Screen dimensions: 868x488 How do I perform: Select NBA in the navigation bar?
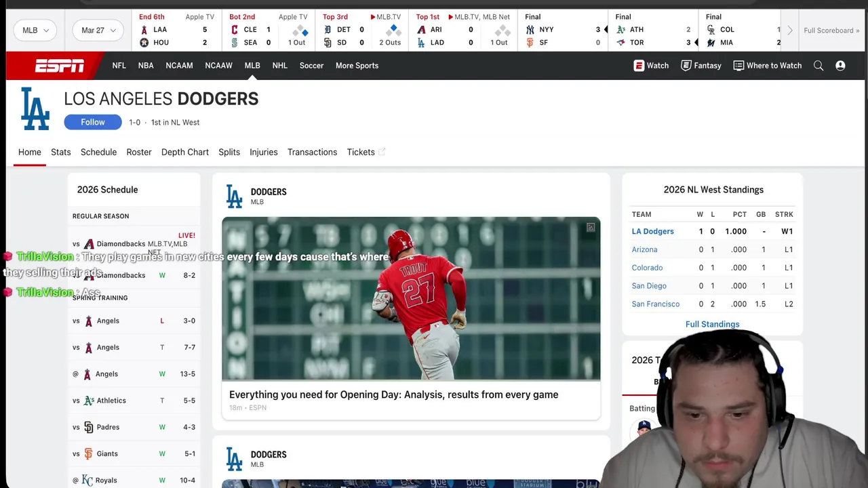point(146,66)
